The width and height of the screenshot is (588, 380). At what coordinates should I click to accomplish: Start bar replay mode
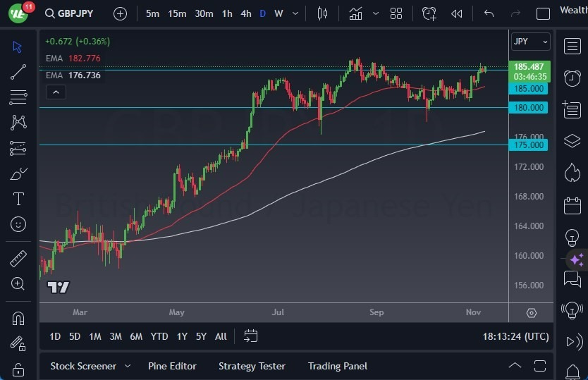456,14
